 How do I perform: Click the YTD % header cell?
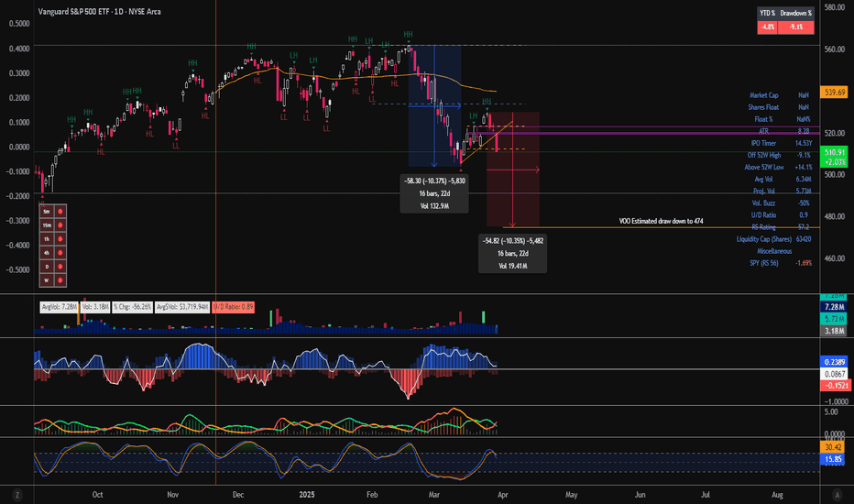pyautogui.click(x=767, y=13)
